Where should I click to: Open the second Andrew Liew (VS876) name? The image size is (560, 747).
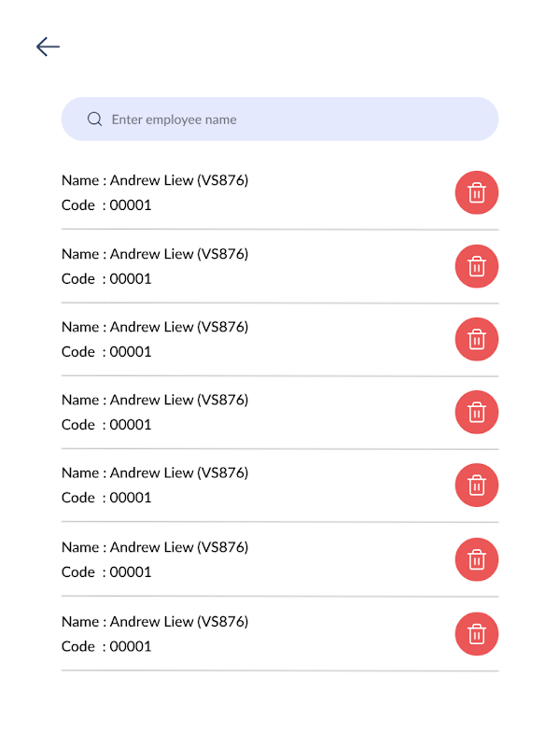155,254
